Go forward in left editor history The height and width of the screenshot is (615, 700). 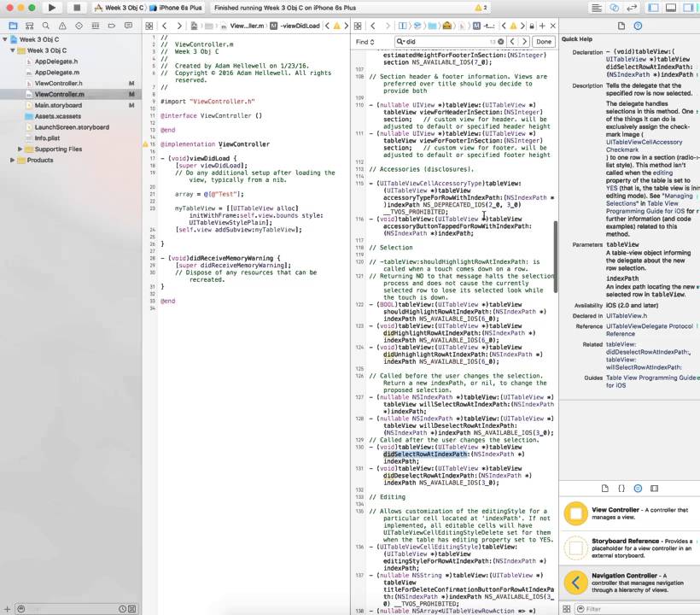coord(179,26)
